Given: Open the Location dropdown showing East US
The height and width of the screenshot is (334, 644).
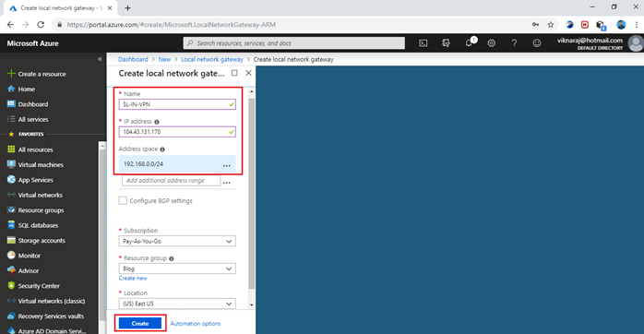Looking at the screenshot, I should pos(177,304).
